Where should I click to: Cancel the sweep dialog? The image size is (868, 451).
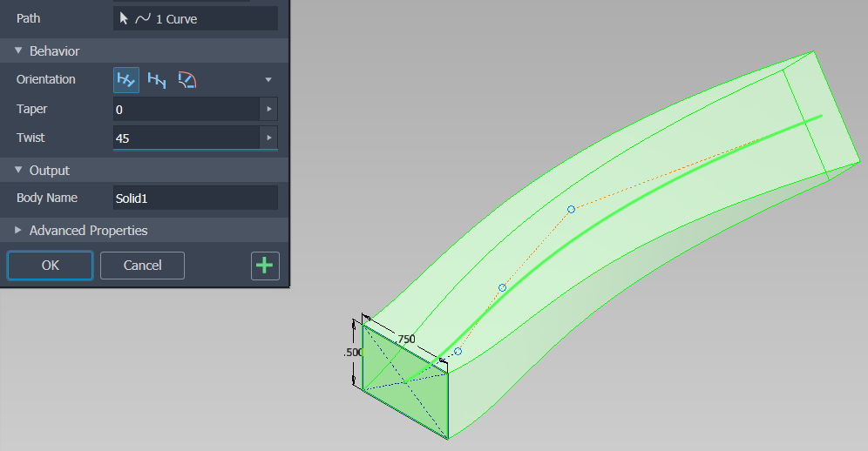pyautogui.click(x=142, y=266)
